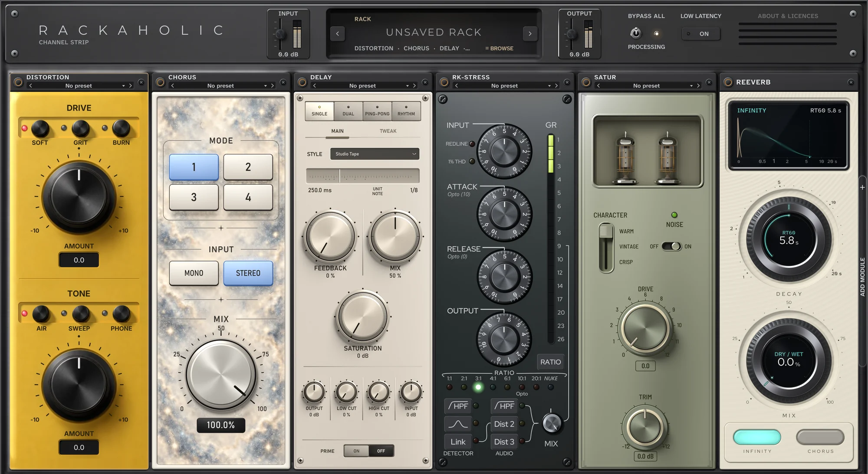Load the next rack with right arrow
The width and height of the screenshot is (868, 474).
530,34
